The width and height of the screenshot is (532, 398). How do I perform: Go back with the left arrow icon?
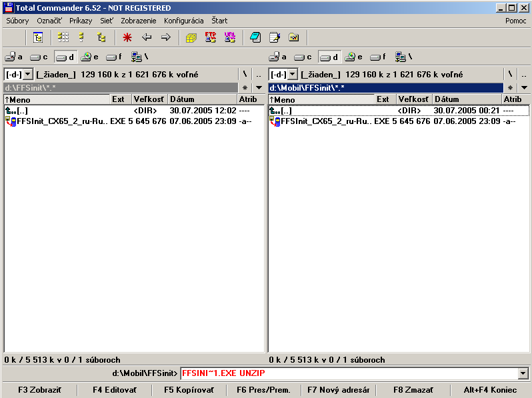pos(147,37)
